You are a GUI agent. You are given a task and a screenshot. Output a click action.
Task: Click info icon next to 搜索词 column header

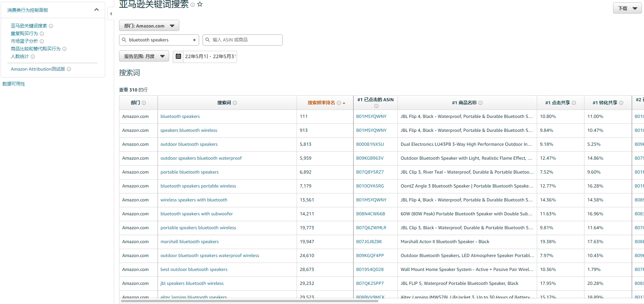[x=235, y=103]
